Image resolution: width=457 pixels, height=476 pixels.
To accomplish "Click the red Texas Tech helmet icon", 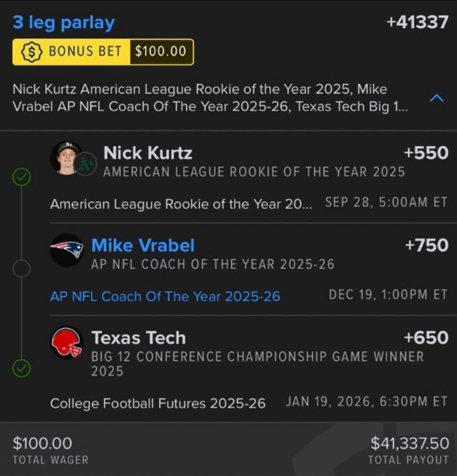I will coord(67,342).
